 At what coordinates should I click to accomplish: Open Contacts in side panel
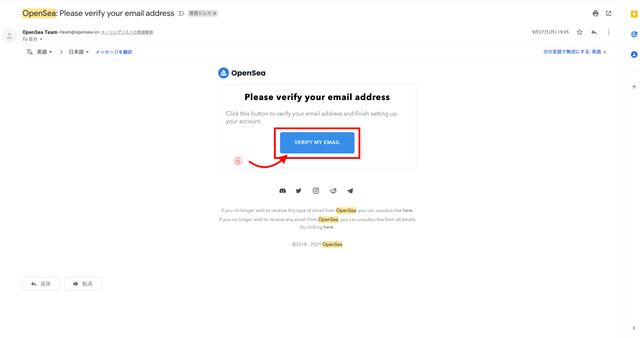click(x=634, y=55)
